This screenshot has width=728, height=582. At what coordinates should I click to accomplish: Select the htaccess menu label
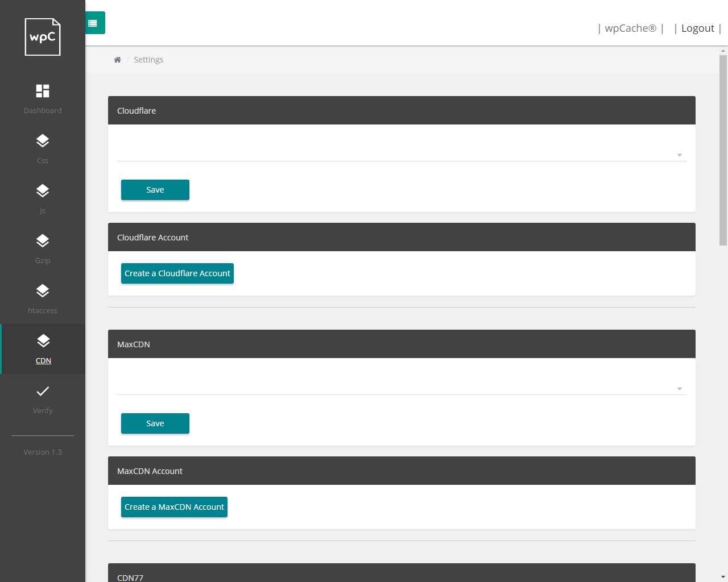pos(43,310)
